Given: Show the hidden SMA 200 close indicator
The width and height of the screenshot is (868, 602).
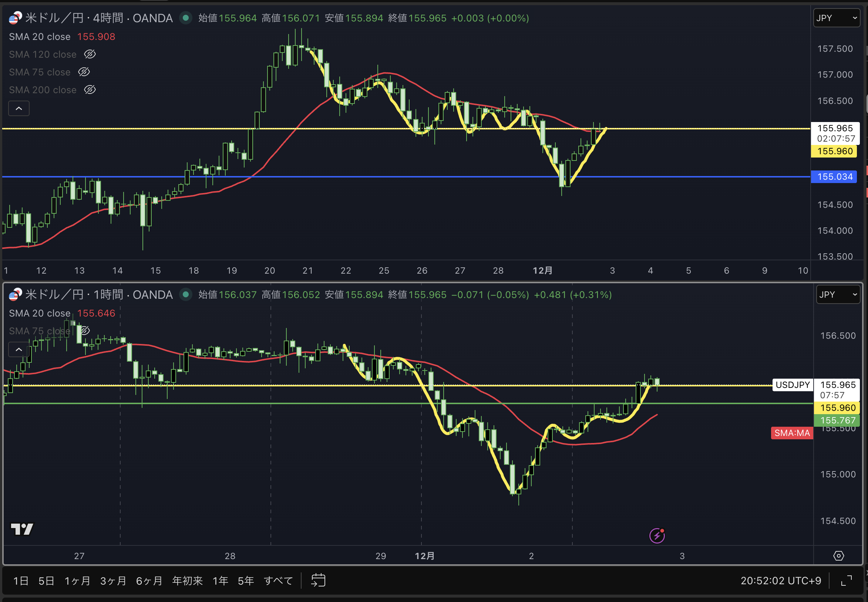Looking at the screenshot, I should pyautogui.click(x=90, y=90).
